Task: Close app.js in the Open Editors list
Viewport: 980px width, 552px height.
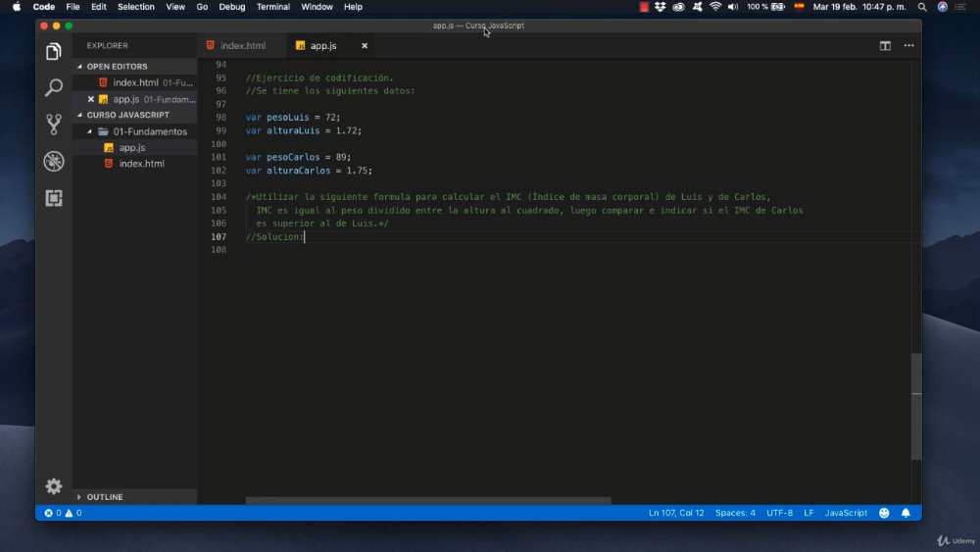Action: click(x=90, y=99)
